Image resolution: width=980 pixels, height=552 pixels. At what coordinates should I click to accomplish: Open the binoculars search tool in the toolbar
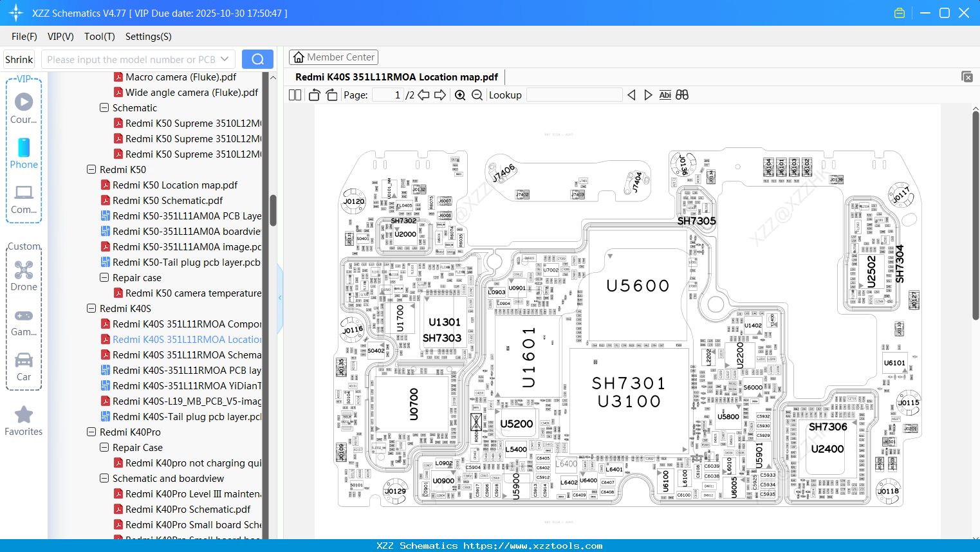[681, 95]
